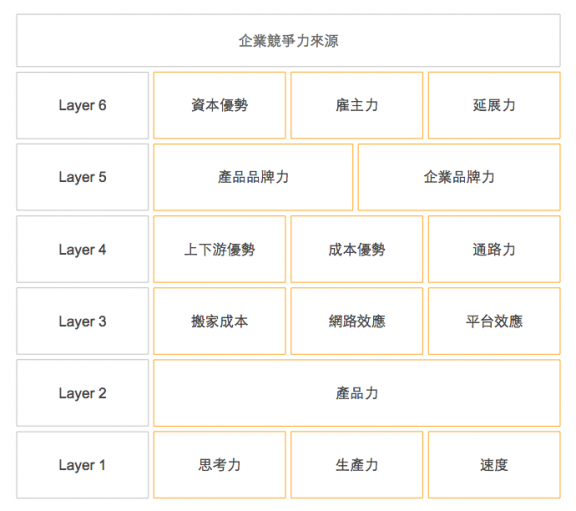Select the Layer 5 label box
The width and height of the screenshot is (576, 511).
(x=83, y=177)
